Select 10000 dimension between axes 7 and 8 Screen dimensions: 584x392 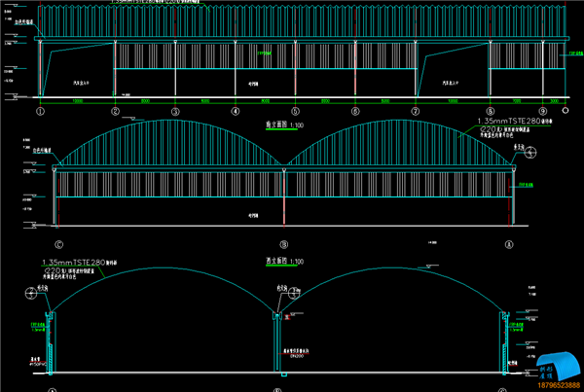453,101
